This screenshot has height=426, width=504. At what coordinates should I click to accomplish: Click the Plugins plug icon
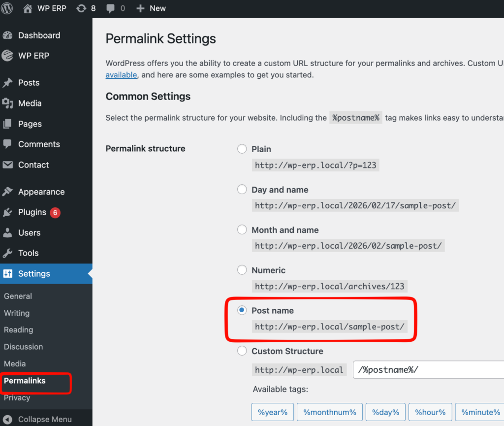click(x=7, y=212)
